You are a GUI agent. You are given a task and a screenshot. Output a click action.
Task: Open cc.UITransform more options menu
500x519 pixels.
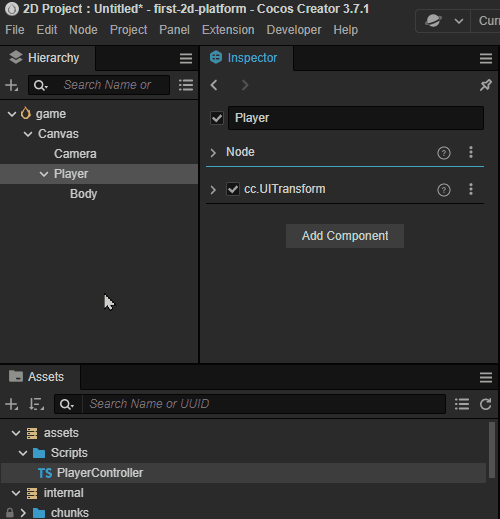(471, 189)
